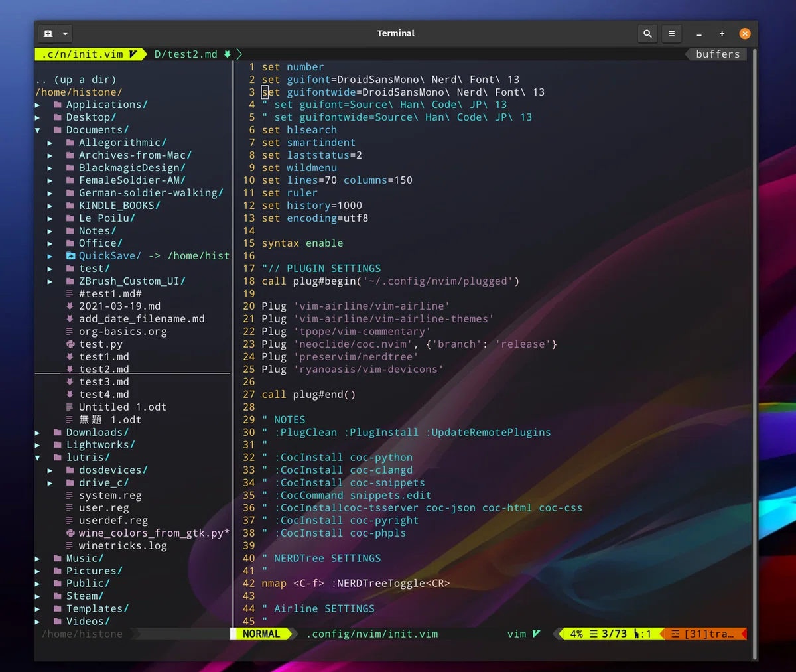
Task: Click the NORMAL mode indicator
Action: pos(261,634)
